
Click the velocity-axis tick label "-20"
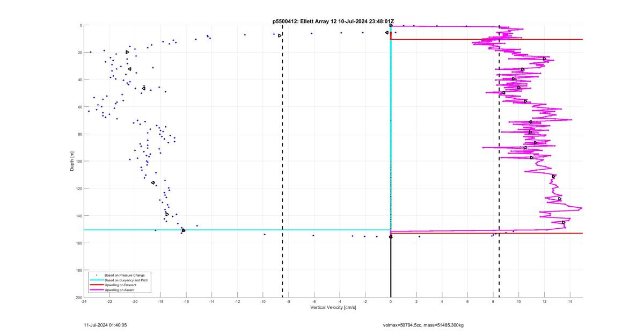135,302
